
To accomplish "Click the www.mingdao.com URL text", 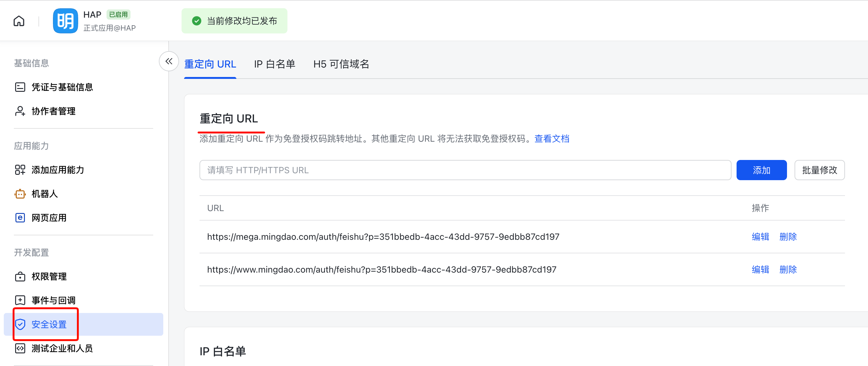I will 382,269.
